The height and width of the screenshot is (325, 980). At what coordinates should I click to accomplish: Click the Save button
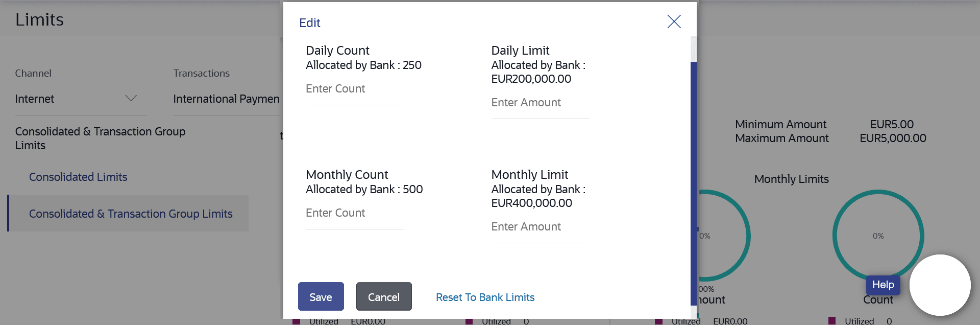pyautogui.click(x=321, y=297)
